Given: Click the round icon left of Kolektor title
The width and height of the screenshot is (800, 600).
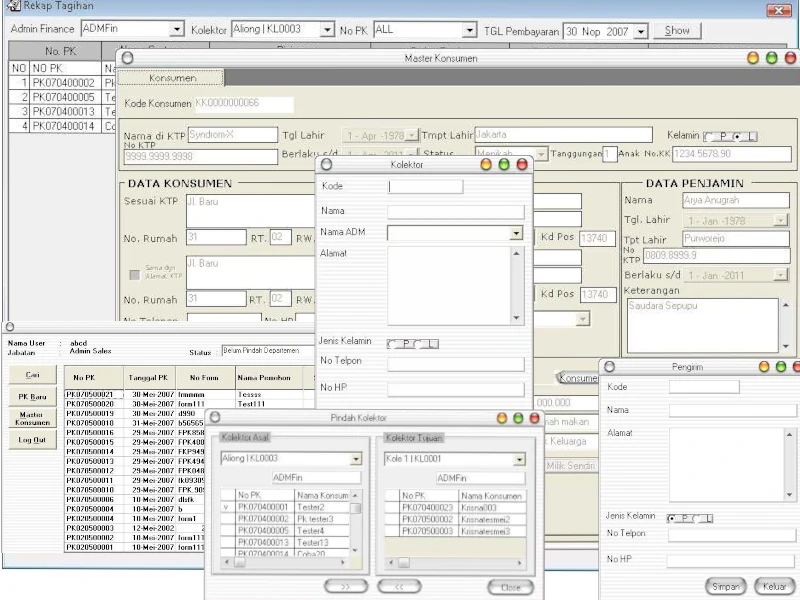Looking at the screenshot, I should (x=326, y=164).
